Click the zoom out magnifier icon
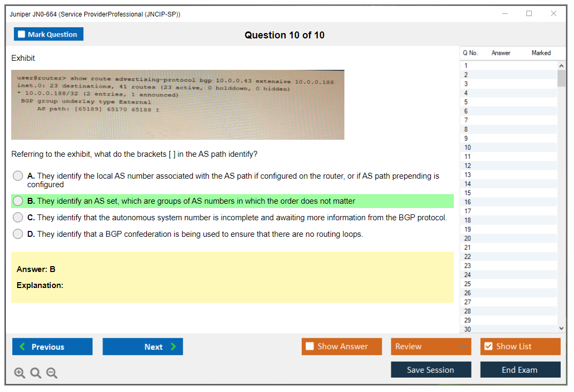The height and width of the screenshot is (392, 574). (52, 373)
